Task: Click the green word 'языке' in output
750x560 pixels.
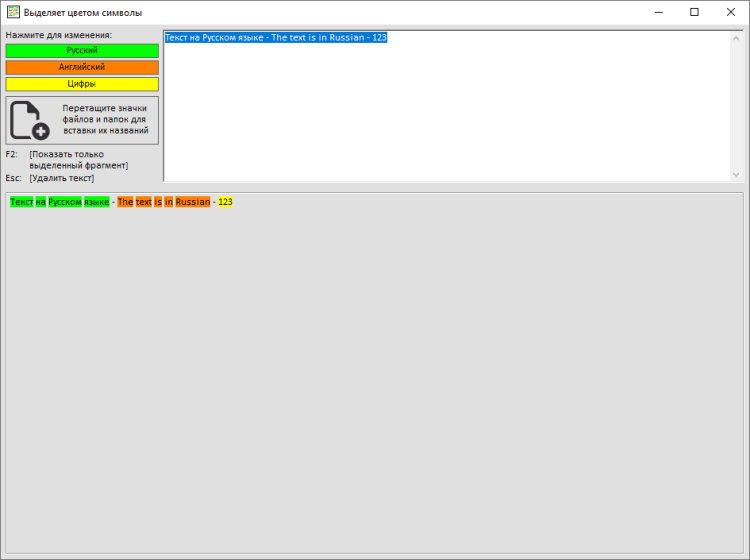Action: click(97, 202)
